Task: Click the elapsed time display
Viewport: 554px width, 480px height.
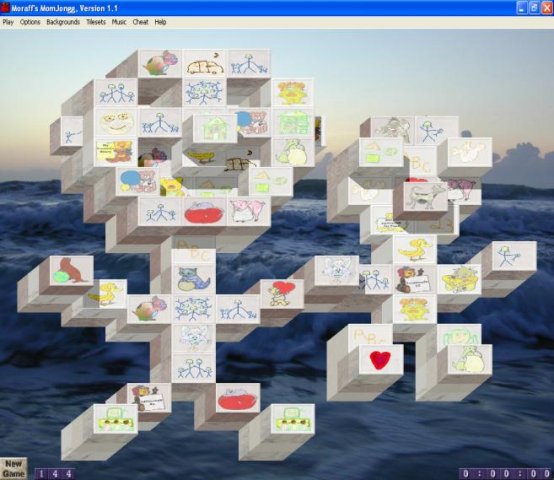Action: [506, 474]
